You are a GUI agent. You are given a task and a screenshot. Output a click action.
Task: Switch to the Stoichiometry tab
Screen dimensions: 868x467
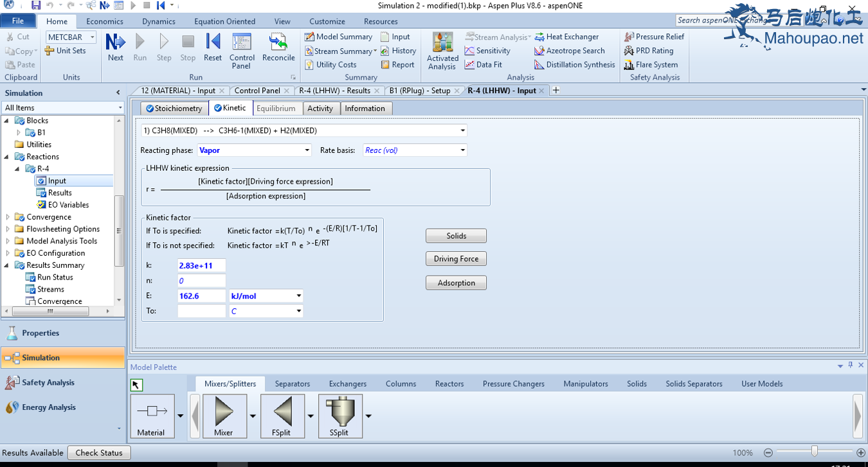[174, 108]
